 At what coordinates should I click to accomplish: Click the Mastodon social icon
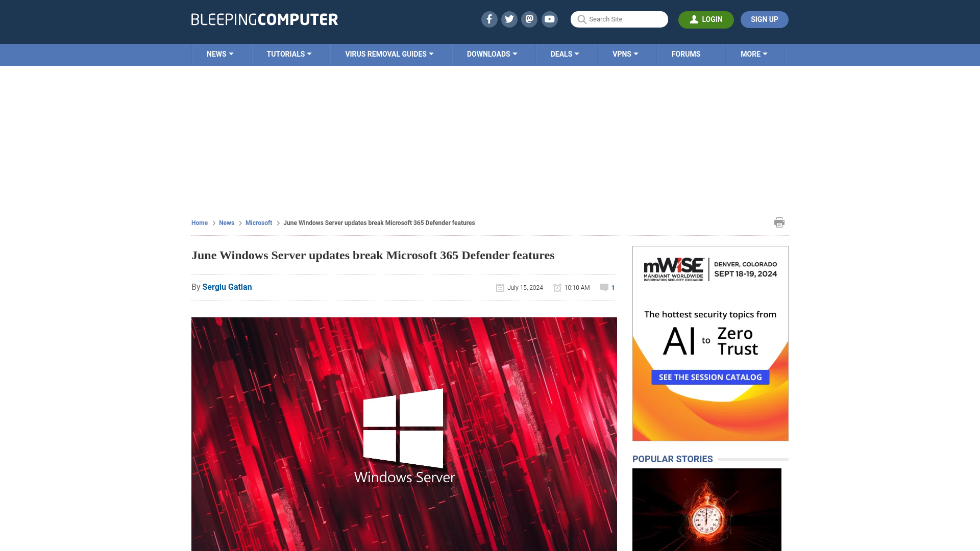coord(529,19)
